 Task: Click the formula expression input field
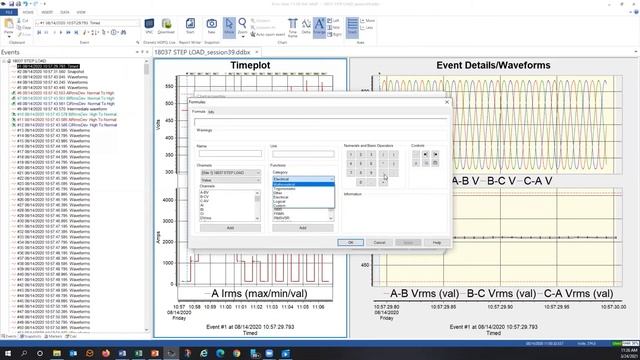coord(320,122)
